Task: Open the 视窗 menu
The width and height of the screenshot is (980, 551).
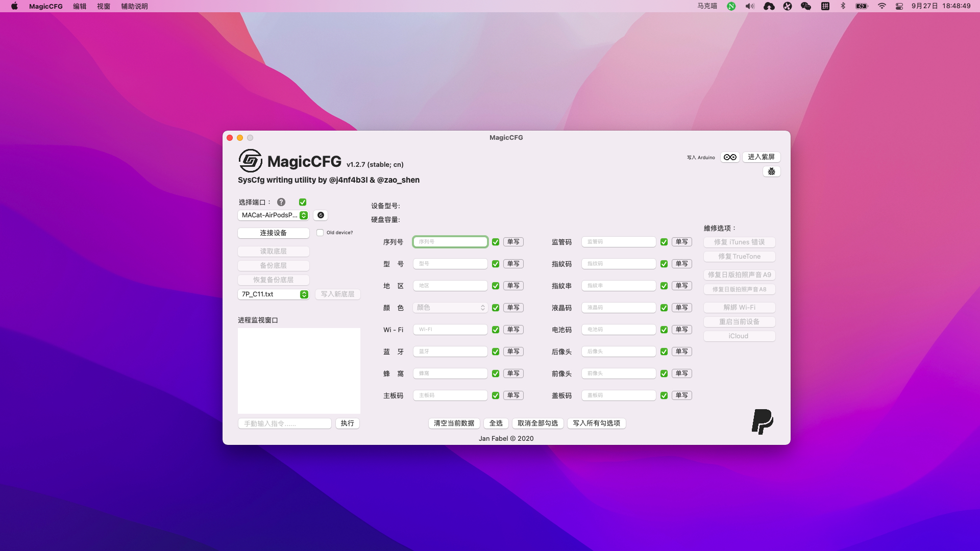Action: point(104,6)
